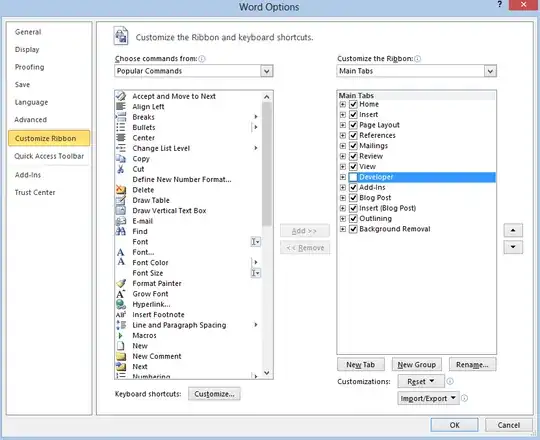Screen dimensions: 540x440
Task: Click the Font Color icon
Action: point(121,262)
